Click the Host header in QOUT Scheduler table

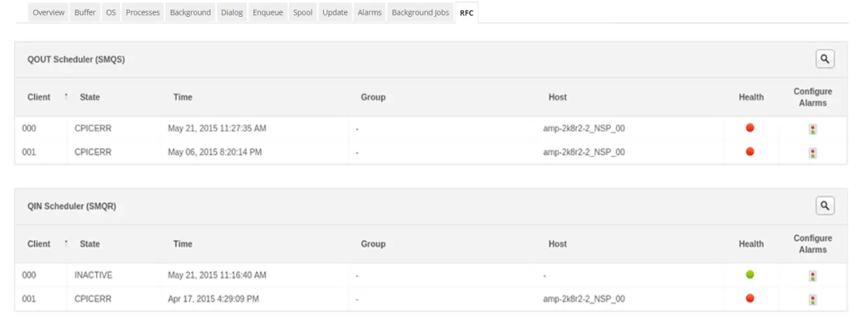point(557,97)
